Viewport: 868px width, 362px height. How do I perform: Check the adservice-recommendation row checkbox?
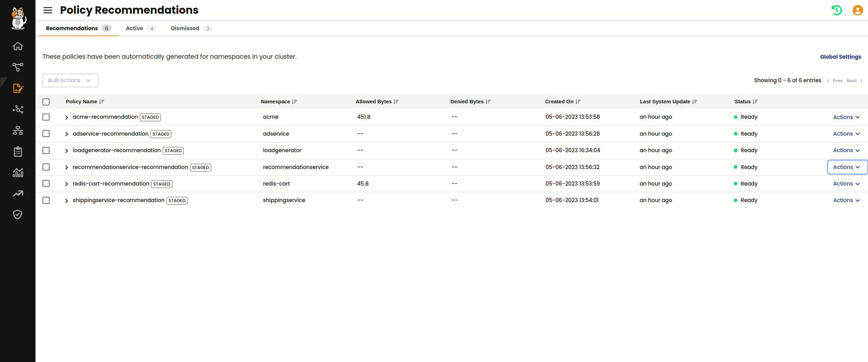coord(46,134)
